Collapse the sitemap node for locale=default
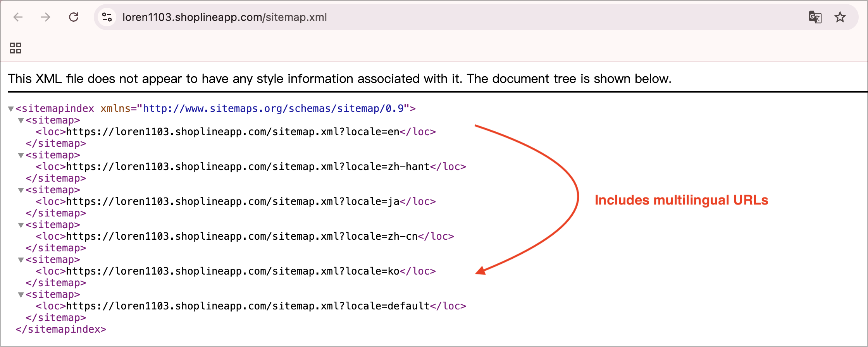The height and width of the screenshot is (347, 868). point(21,295)
